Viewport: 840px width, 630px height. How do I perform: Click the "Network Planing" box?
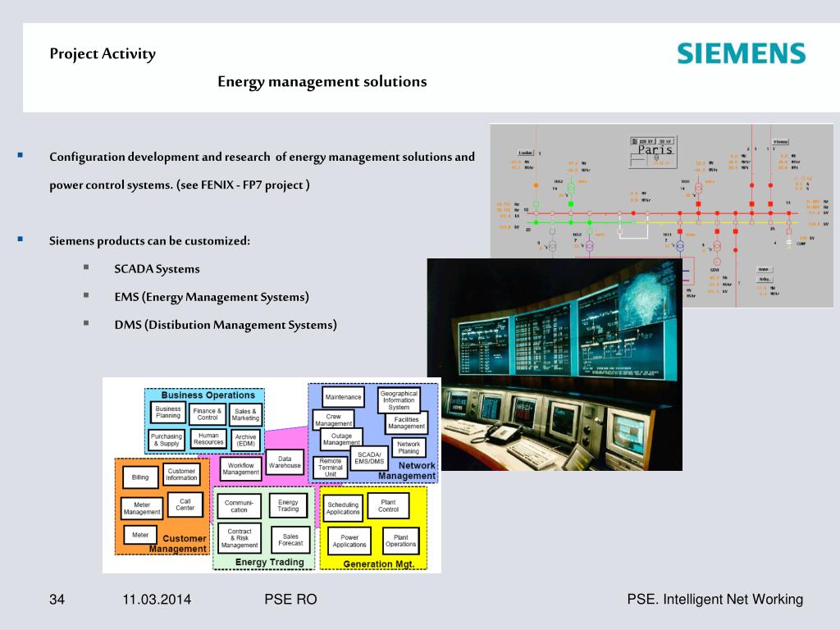pyautogui.click(x=409, y=448)
